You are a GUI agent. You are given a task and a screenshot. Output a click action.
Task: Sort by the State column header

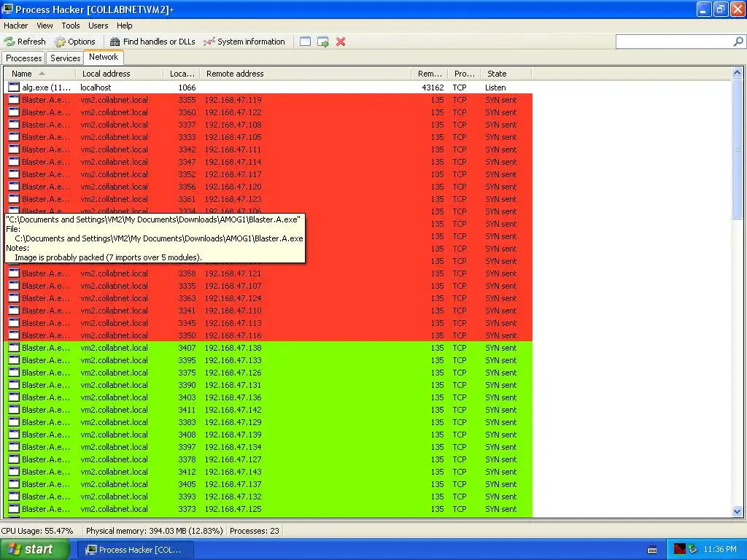tap(506, 74)
